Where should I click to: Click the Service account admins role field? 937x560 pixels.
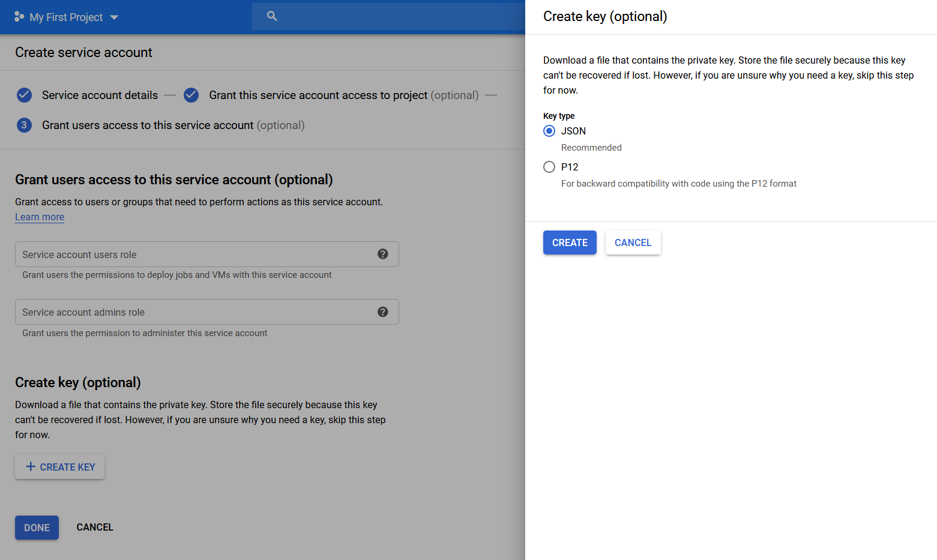pyautogui.click(x=192, y=312)
